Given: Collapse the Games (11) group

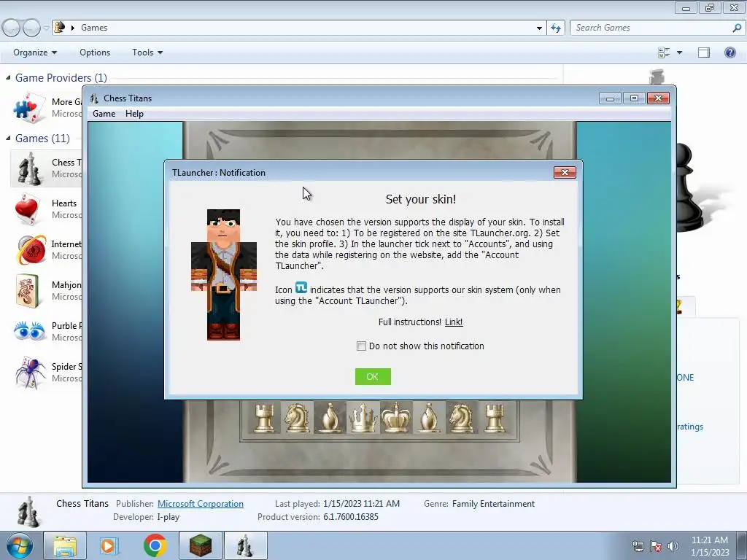Looking at the screenshot, I should click(8, 138).
